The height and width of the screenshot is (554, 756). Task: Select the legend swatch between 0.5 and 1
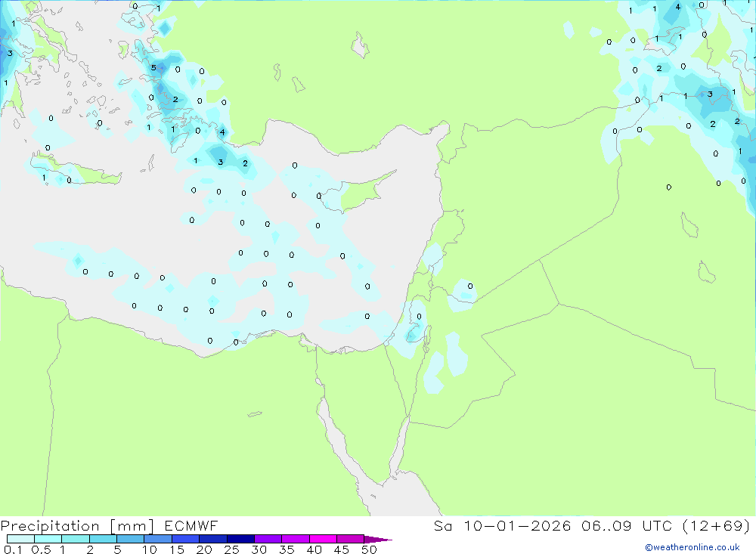coord(48,539)
